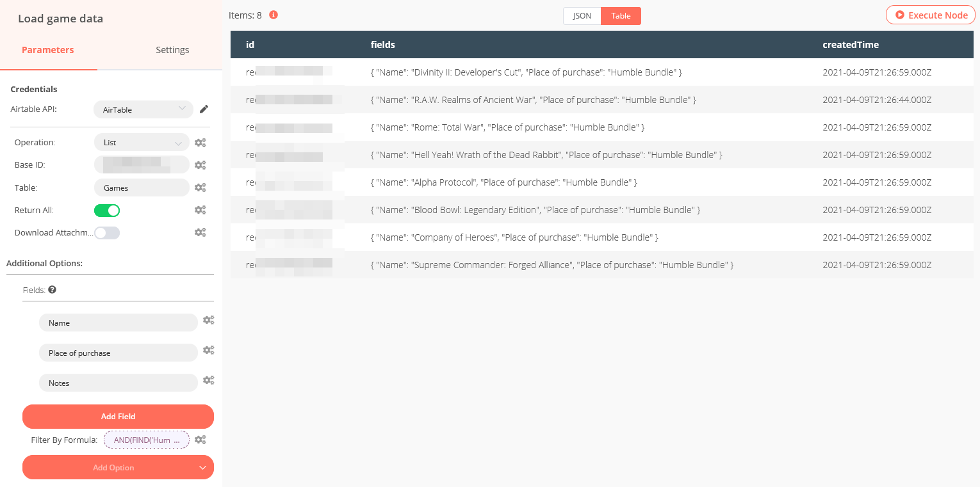980x487 pixels.
Task: Disable the Return All toggle
Action: (x=107, y=210)
